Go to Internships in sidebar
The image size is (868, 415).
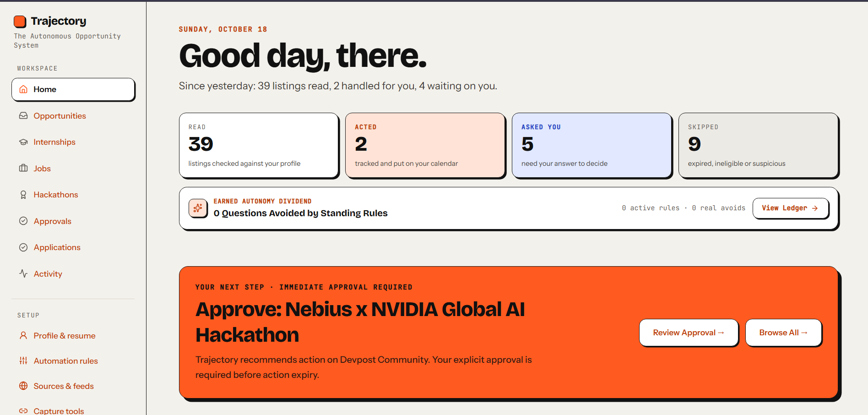73,142
